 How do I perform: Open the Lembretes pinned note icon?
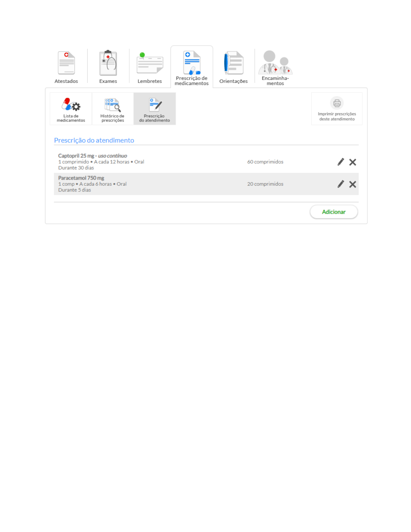(x=150, y=63)
